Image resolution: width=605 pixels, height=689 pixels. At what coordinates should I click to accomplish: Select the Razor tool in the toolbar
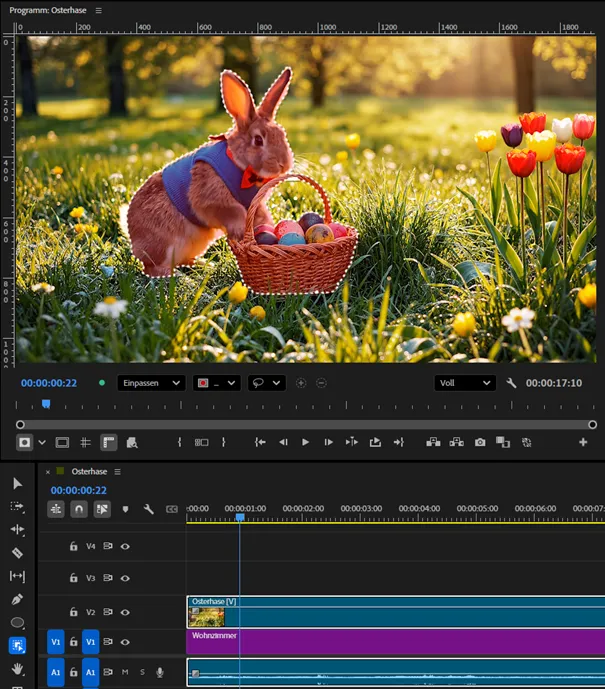(17, 553)
